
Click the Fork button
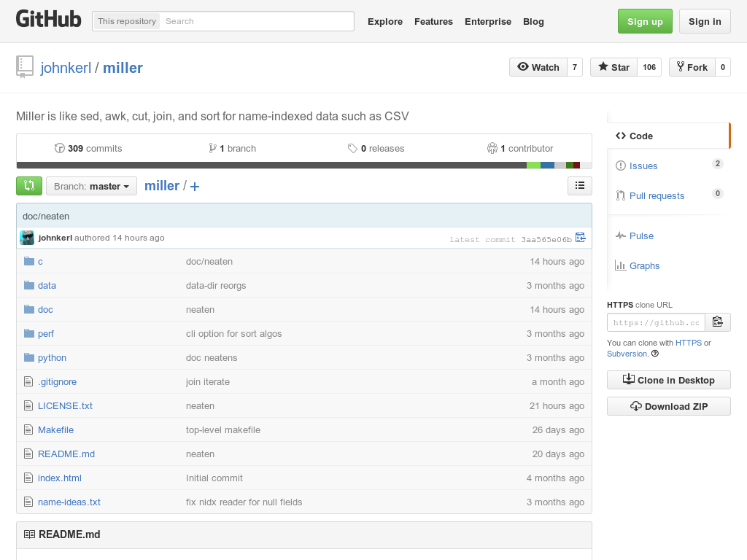click(x=692, y=67)
